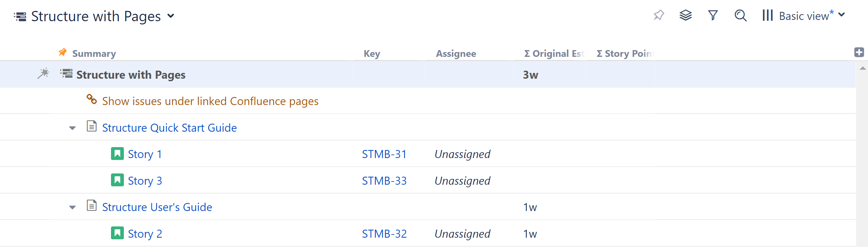The width and height of the screenshot is (868, 247).
Task: Click the Structure with Pages top-level row
Action: pyautogui.click(x=131, y=75)
